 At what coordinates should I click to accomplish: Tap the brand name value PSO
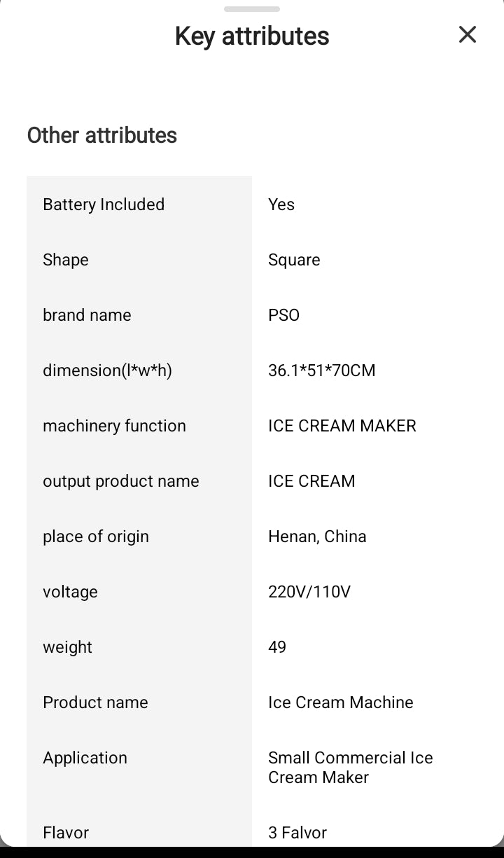283,315
